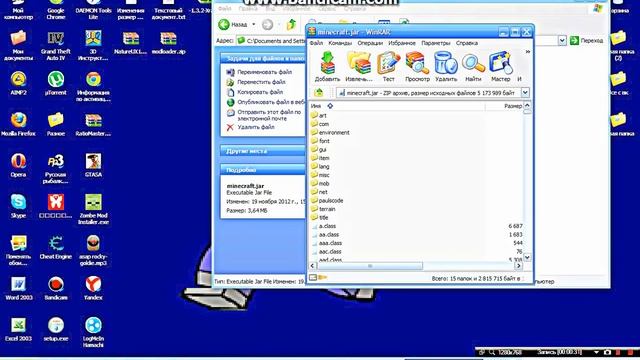Open the µTorrent desktop icon
Viewport: 640px width, 360px height.
click(56, 84)
